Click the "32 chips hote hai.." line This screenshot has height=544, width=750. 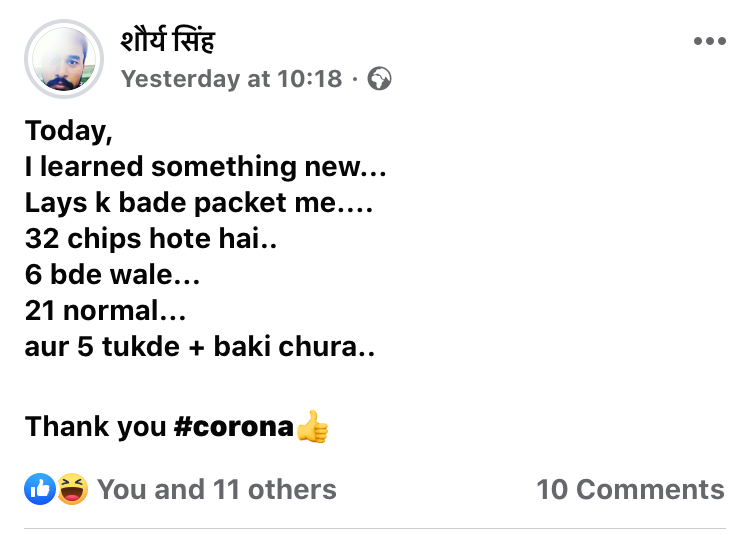point(144,238)
